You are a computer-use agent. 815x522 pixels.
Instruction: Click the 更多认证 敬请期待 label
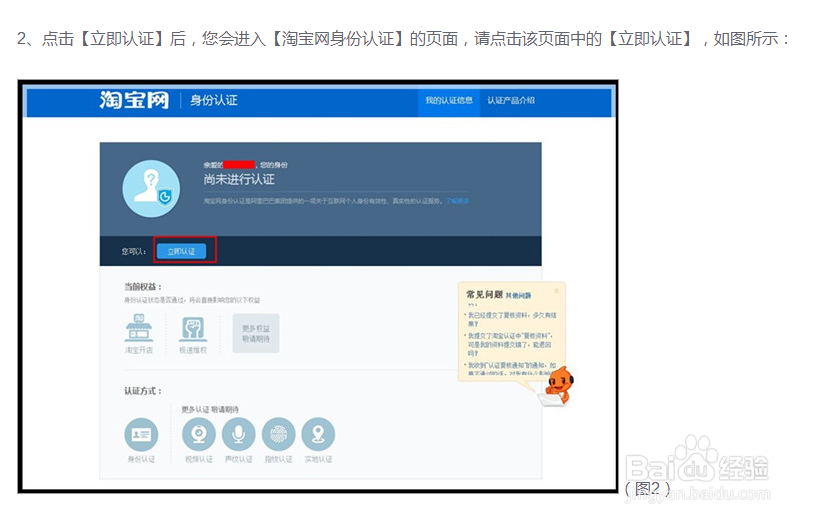pyautogui.click(x=210, y=409)
